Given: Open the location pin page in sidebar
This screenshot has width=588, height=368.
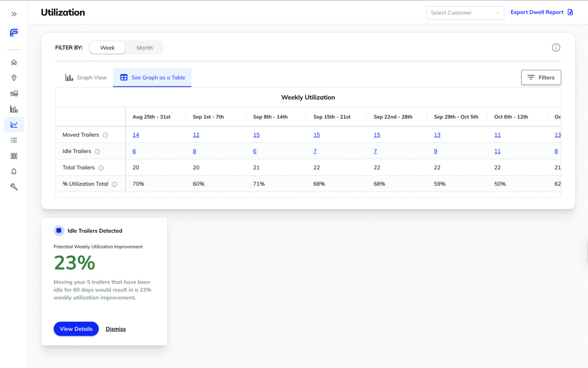Looking at the screenshot, I should pos(14,78).
